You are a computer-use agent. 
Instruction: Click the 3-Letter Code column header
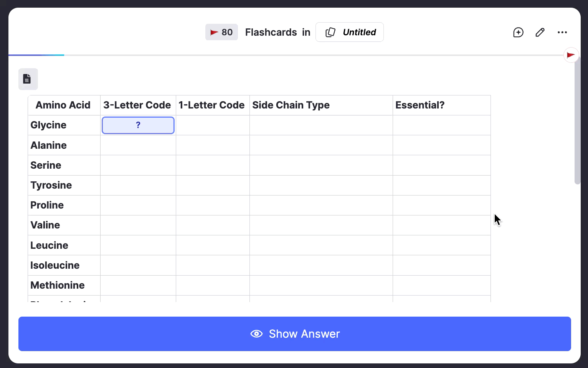pos(137,105)
